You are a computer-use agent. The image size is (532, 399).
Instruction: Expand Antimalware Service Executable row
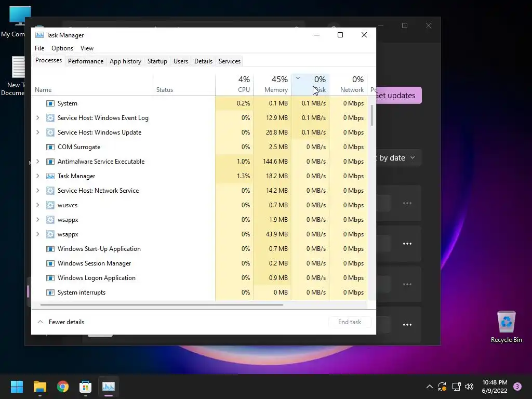[37, 162]
